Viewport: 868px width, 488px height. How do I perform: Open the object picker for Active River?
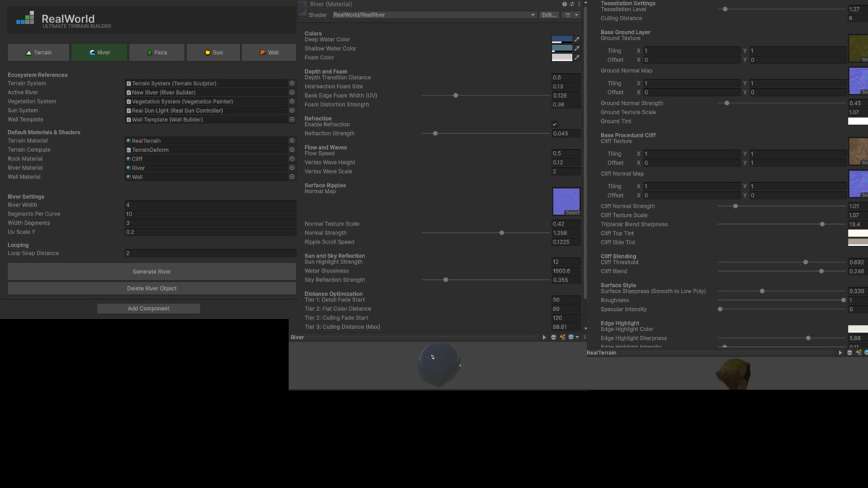292,93
